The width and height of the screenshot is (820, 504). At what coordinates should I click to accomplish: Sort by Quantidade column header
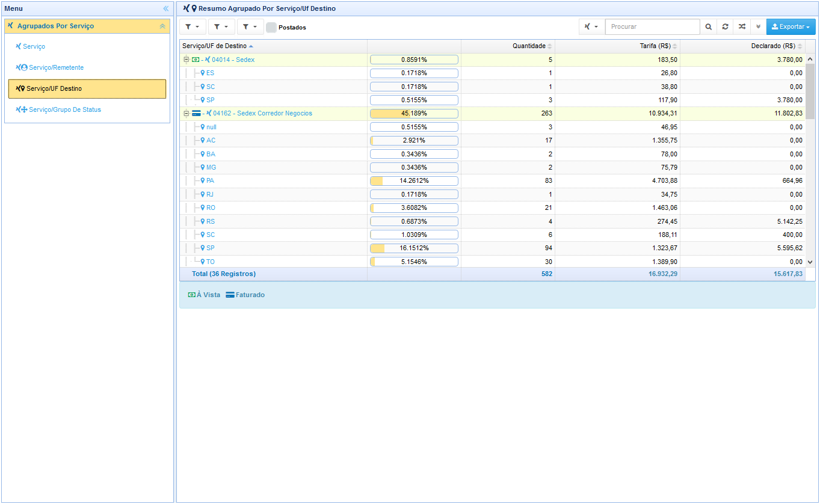pyautogui.click(x=508, y=46)
